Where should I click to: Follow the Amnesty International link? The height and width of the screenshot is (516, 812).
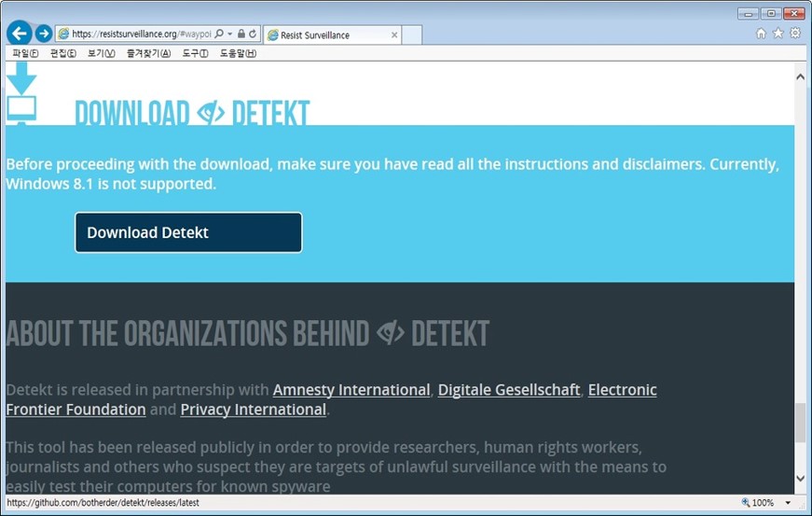(351, 390)
